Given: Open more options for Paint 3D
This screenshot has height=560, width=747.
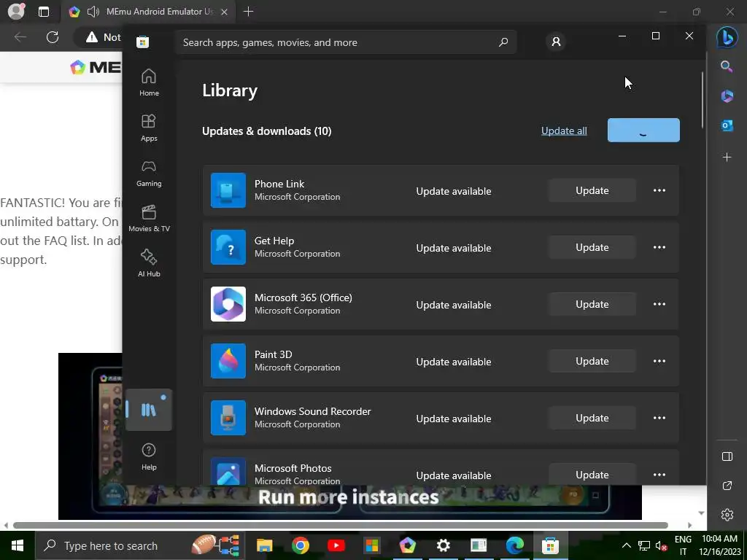Looking at the screenshot, I should (x=659, y=361).
